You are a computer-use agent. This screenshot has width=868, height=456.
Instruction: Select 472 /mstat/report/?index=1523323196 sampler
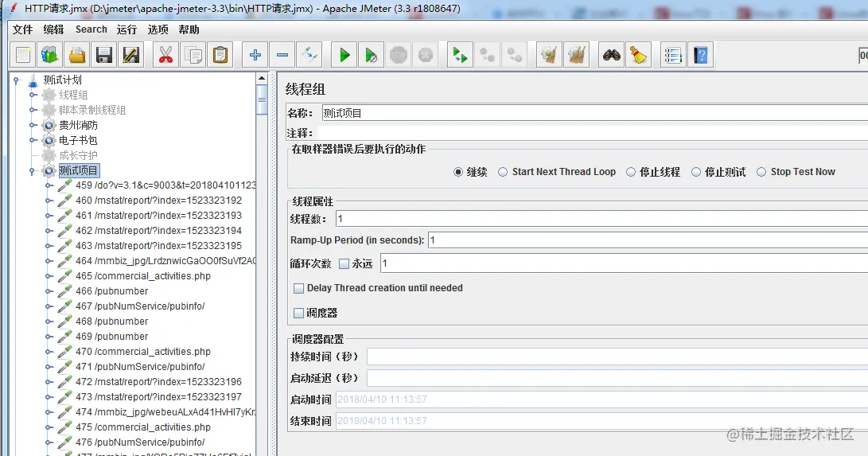[x=158, y=382]
